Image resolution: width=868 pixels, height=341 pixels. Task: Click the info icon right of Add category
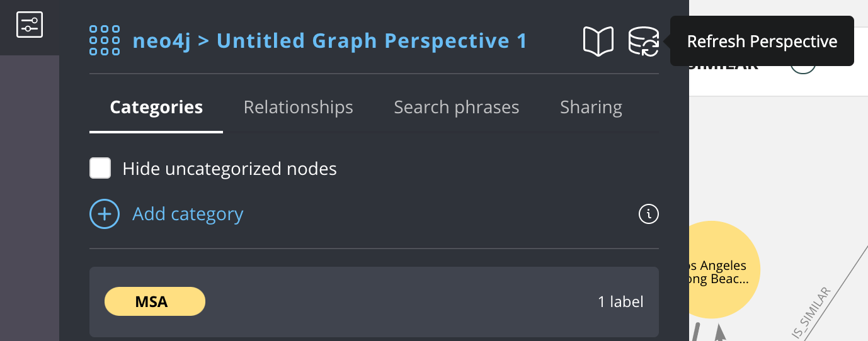click(x=648, y=215)
